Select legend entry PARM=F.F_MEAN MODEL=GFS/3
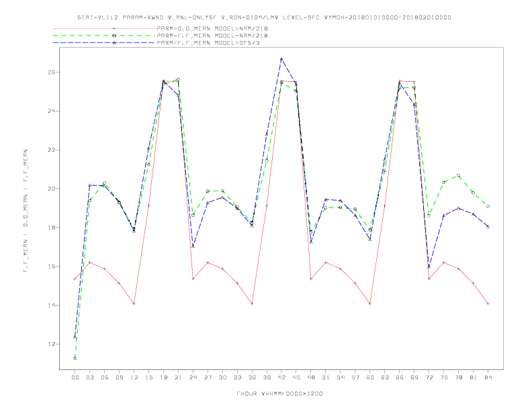This screenshot has height=411, width=532. (x=208, y=43)
